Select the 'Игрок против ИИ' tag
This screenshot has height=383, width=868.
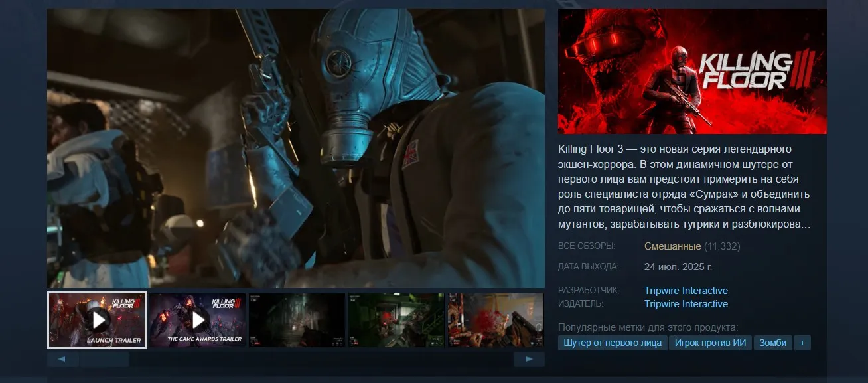pos(709,343)
